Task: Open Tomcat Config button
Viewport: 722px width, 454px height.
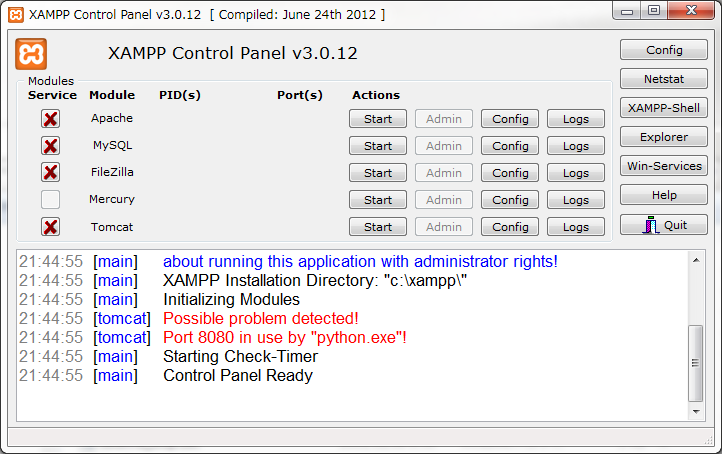Action: click(510, 227)
